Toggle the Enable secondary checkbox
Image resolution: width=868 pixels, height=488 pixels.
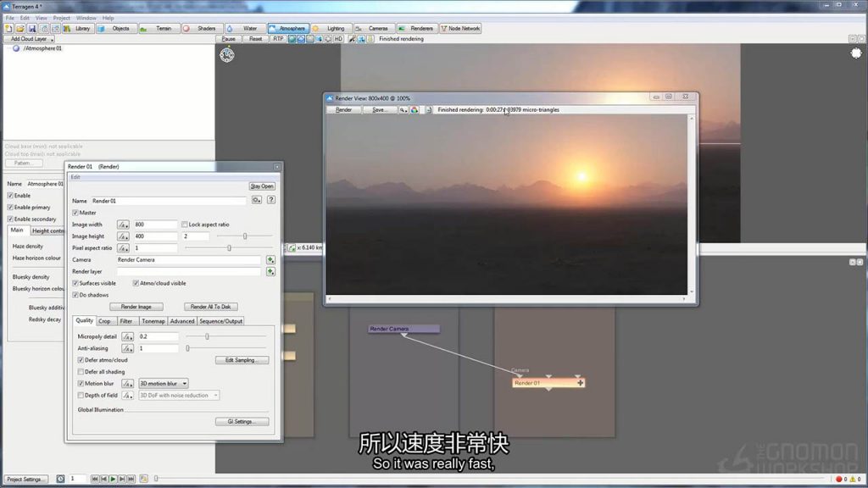pyautogui.click(x=10, y=219)
